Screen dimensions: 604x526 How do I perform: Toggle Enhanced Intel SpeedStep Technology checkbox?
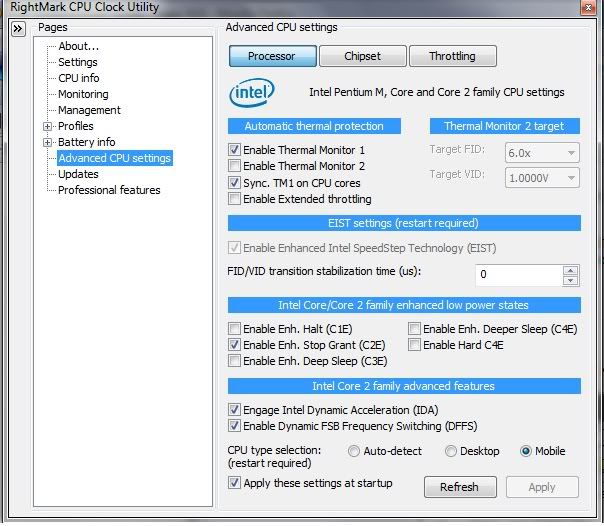tap(234, 248)
